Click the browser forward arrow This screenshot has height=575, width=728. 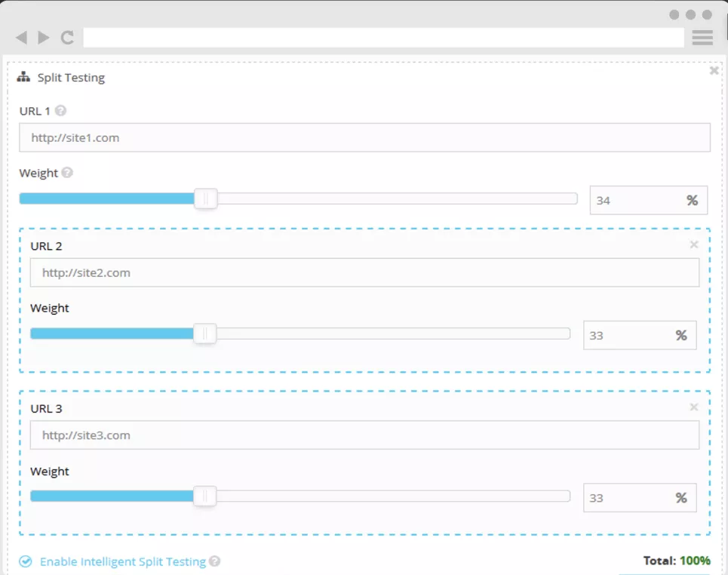point(44,38)
